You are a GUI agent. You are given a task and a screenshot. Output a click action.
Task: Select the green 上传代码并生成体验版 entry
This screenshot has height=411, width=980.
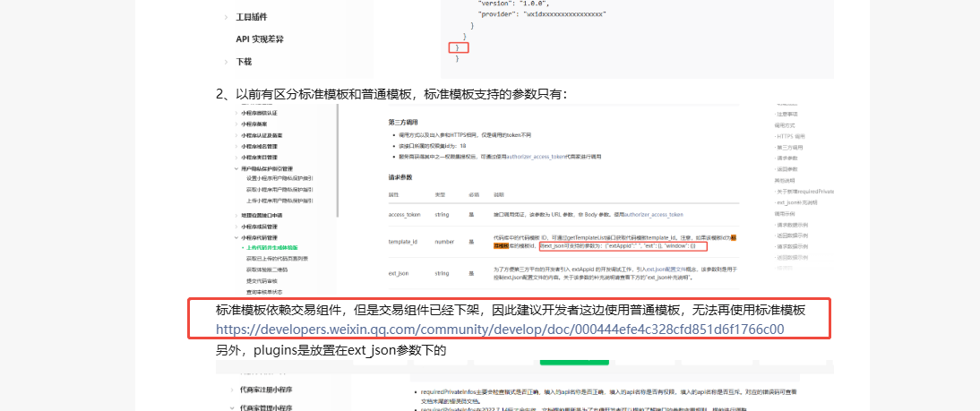[271, 247]
